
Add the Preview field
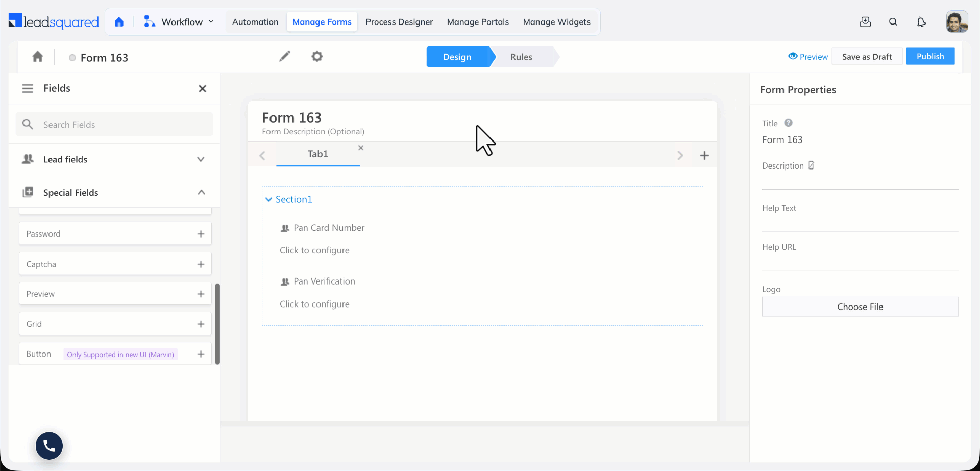click(x=201, y=294)
